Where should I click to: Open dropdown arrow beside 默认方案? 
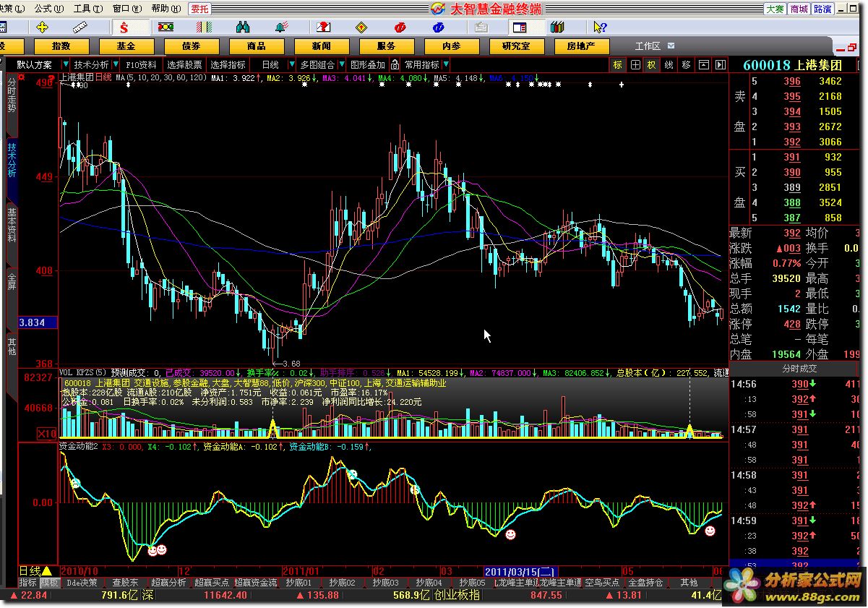(65, 64)
